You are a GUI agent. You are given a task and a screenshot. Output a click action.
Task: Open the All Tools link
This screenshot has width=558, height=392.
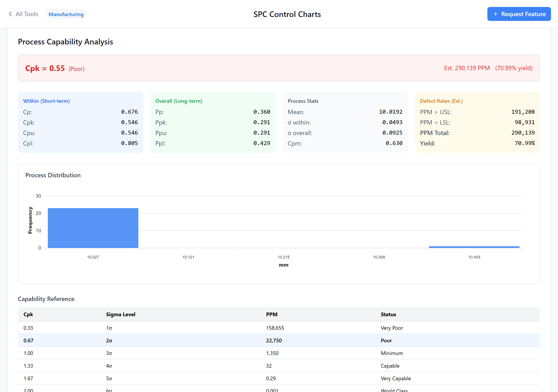pos(27,14)
